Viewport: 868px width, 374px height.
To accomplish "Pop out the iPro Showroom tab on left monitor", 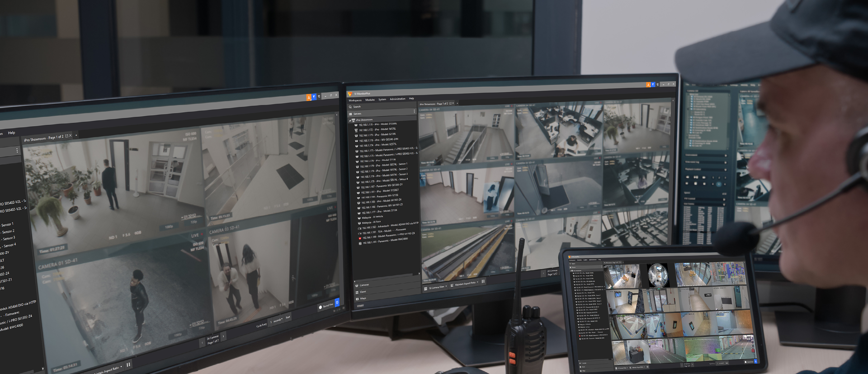I will 67,136.
